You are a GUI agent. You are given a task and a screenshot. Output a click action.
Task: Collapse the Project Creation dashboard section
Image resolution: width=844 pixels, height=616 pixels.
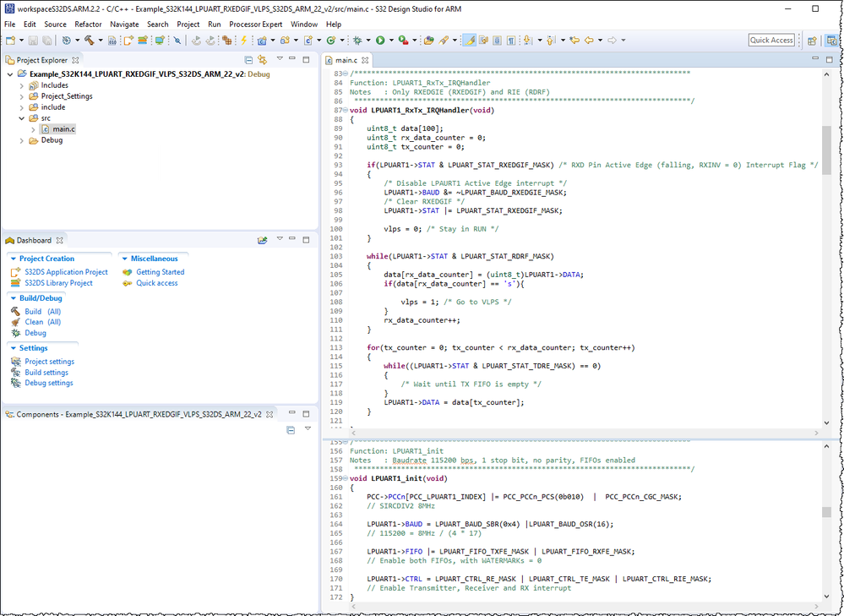point(14,259)
